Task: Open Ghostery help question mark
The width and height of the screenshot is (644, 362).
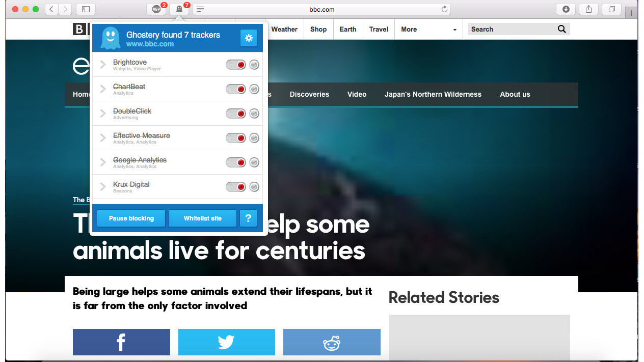Action: tap(248, 218)
